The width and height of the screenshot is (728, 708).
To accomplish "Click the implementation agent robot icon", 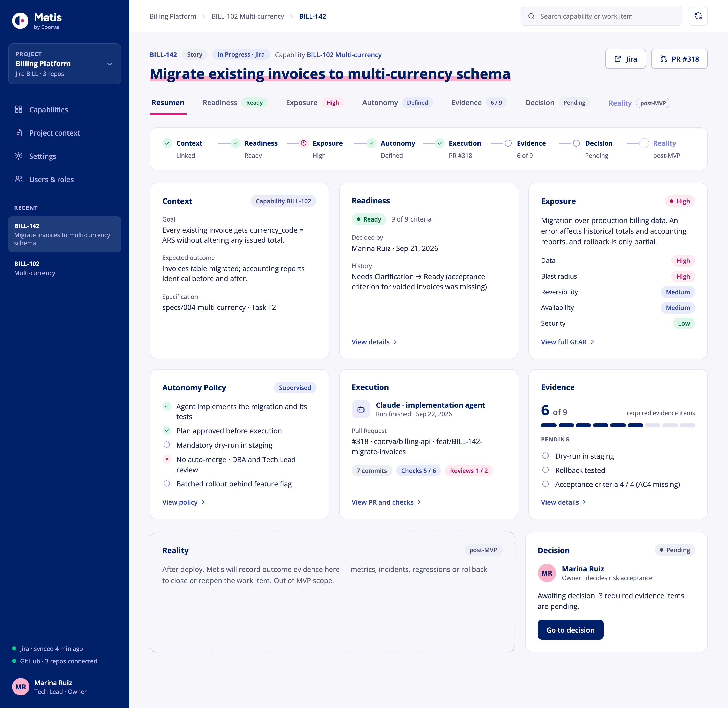I will pos(361,409).
